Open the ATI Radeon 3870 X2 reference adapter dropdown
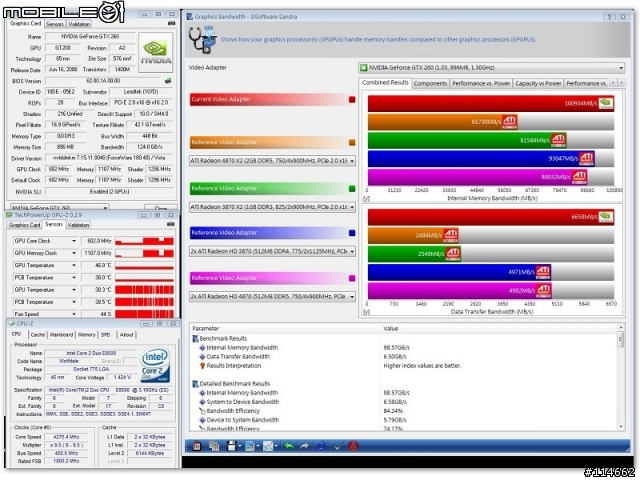Viewport: 640px width, 480px height. [272, 207]
